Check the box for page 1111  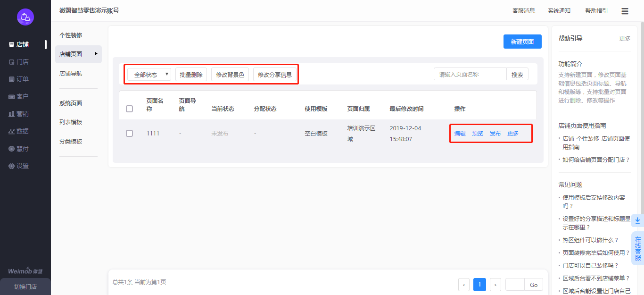coord(130,134)
